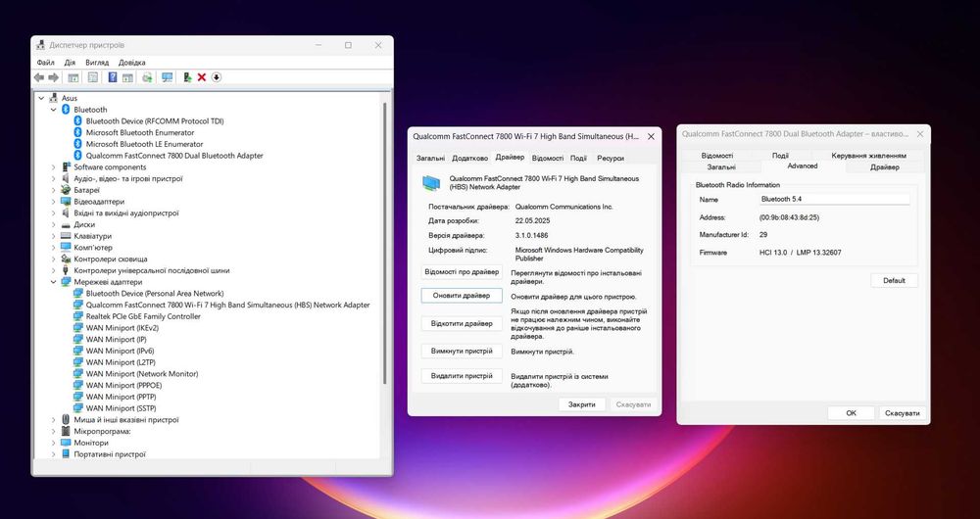Click the Default button in Bluetooth dialog
The width and height of the screenshot is (980, 519).
894,280
